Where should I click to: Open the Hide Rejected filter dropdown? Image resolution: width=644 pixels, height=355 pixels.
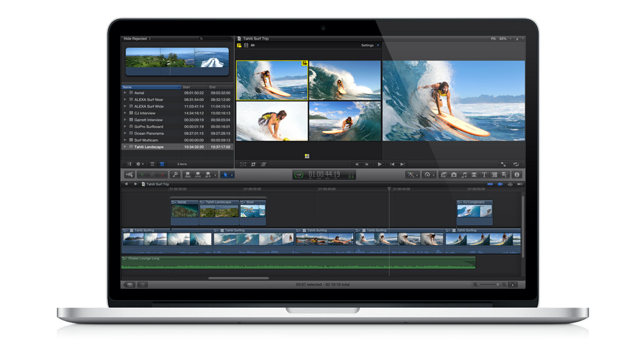pyautogui.click(x=137, y=39)
